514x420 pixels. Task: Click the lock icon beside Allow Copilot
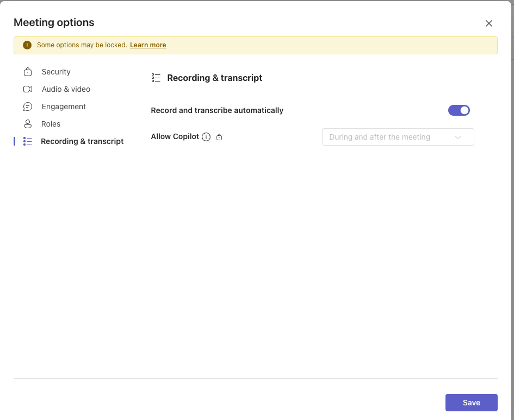pos(219,136)
